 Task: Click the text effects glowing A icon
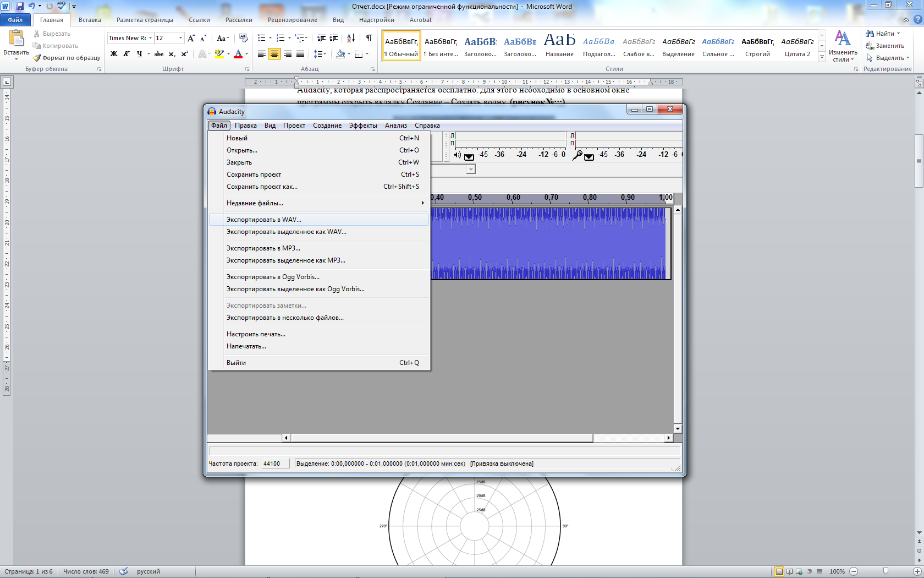[202, 54]
